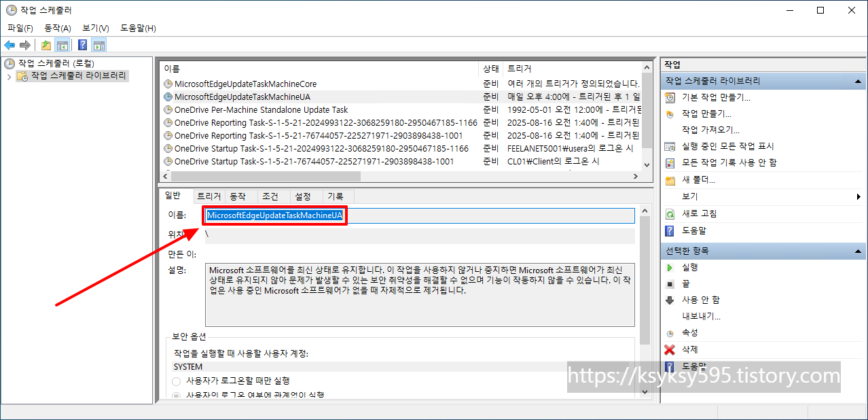Select 사용자가 로그온할 때만 실행 radio button
The width and height of the screenshot is (868, 420).
click(x=177, y=381)
